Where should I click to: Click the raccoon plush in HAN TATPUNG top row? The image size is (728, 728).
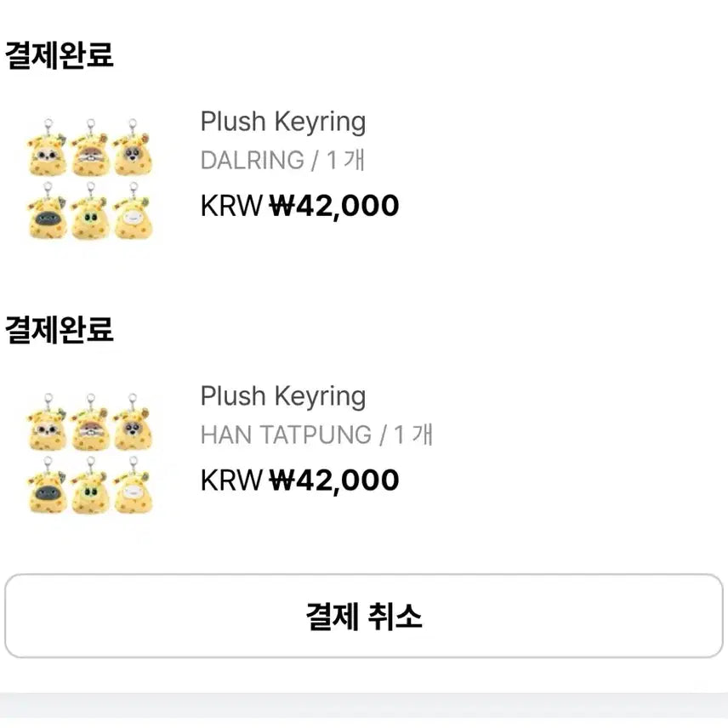click(x=89, y=430)
